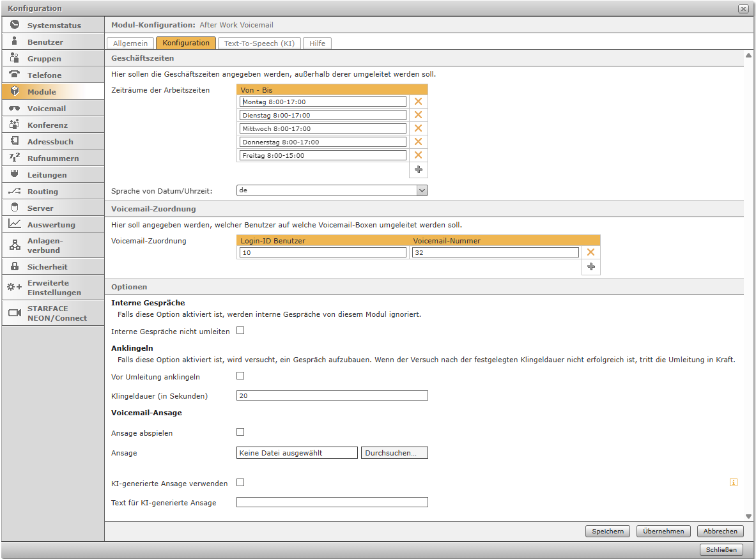Enable KI-generierte Ansage verwenden

(240, 482)
